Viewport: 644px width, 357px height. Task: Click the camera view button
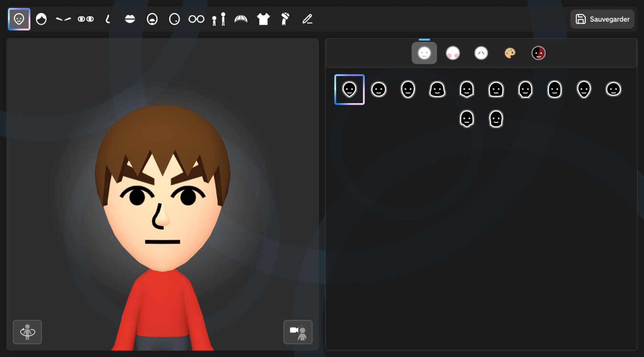[x=298, y=332]
